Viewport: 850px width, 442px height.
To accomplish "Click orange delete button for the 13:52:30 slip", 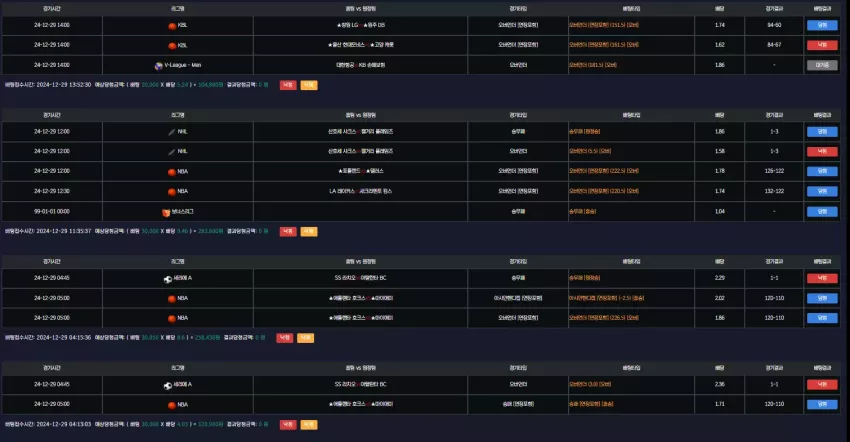I will (x=309, y=85).
